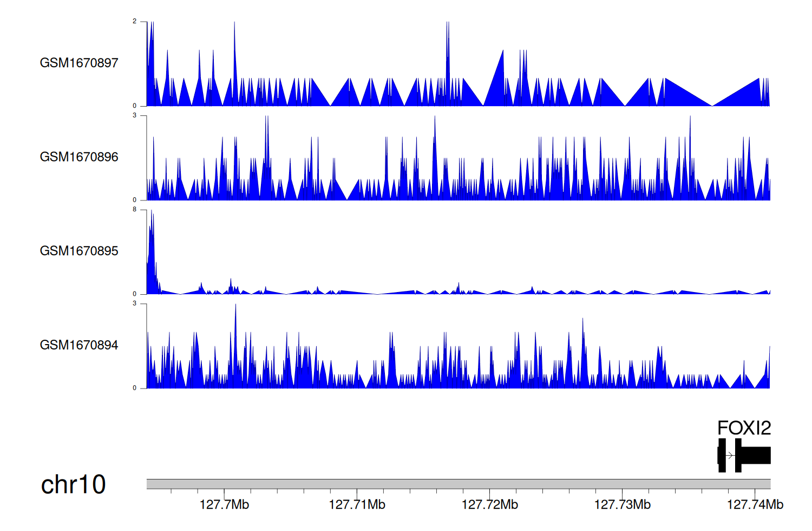Select the first FOXI2 exon block
Viewport: 812px width, 531px height.
722,456
